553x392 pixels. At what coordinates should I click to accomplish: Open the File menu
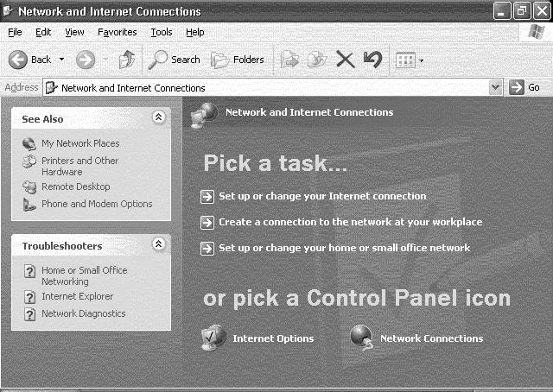pyautogui.click(x=15, y=33)
